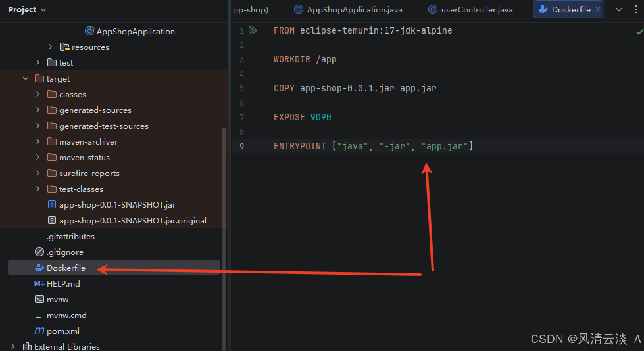Expand the generated-test-sources folder
The image size is (644, 351).
tap(38, 126)
